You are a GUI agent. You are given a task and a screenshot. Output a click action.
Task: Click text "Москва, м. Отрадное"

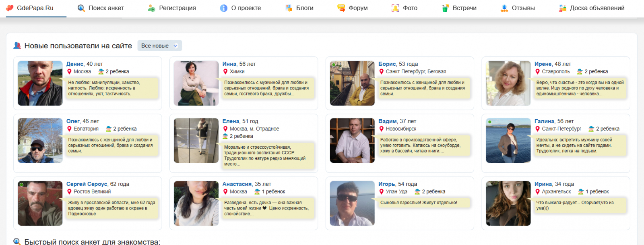point(254,129)
